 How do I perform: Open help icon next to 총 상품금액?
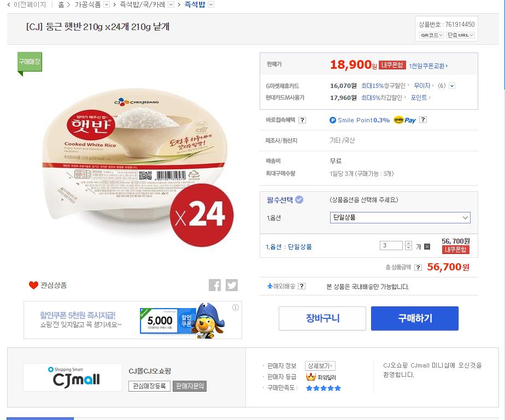click(418, 268)
